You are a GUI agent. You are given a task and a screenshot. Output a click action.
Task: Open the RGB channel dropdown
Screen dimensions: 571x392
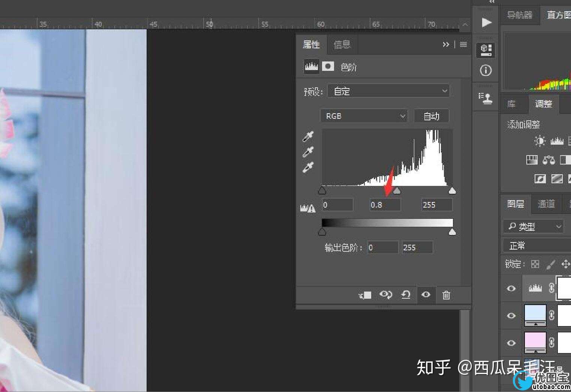coord(364,116)
